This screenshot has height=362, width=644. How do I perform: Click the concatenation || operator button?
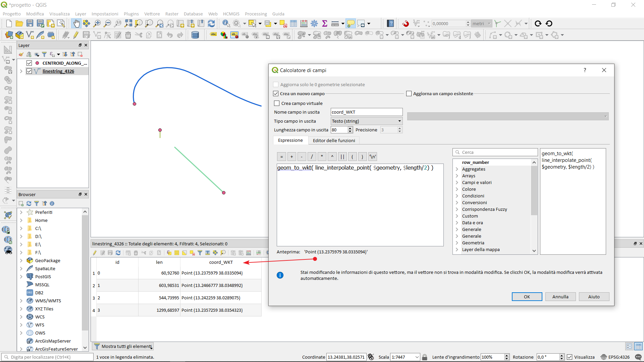tap(342, 157)
